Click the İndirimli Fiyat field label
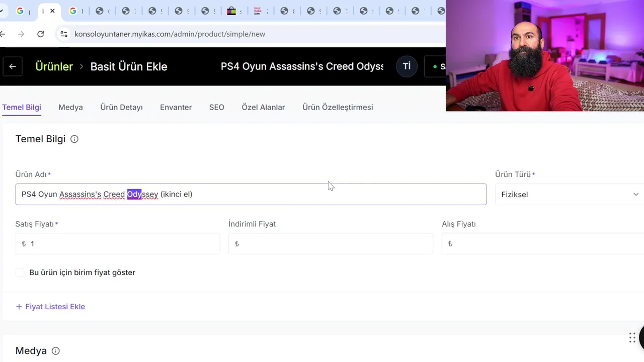 coord(252,224)
